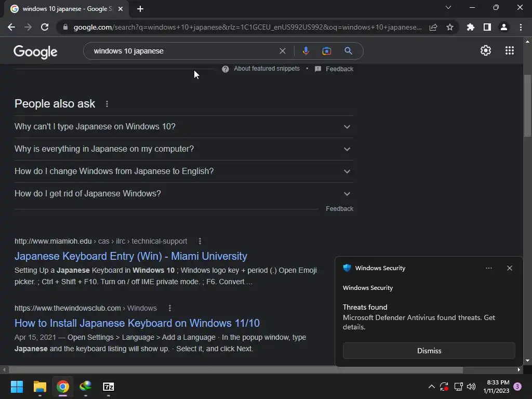
Task: Go to the Google logo homepage
Action: pyautogui.click(x=35, y=51)
